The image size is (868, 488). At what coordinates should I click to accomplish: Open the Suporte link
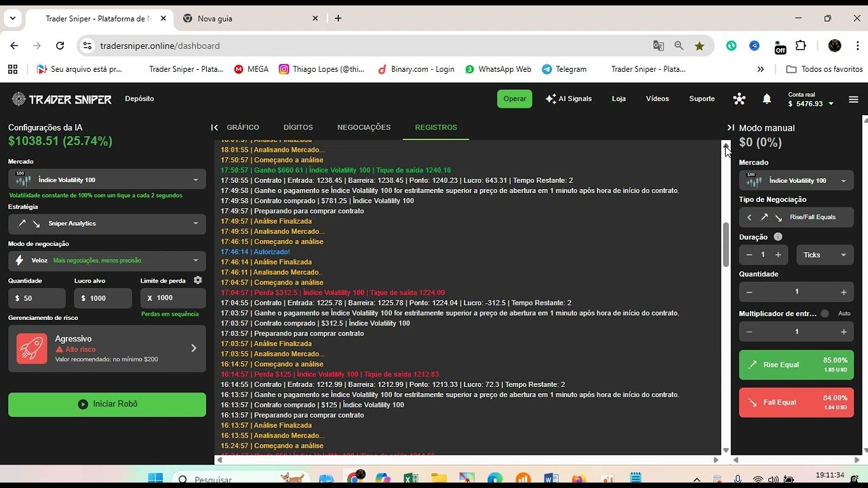tap(702, 99)
